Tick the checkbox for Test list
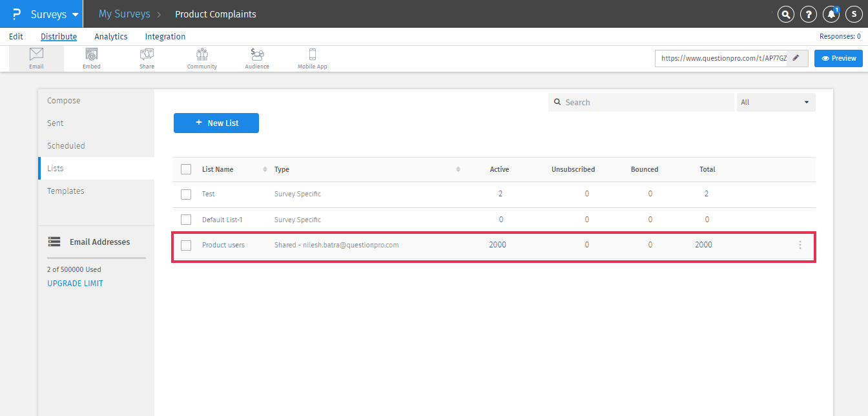This screenshot has width=868, height=416. (186, 194)
